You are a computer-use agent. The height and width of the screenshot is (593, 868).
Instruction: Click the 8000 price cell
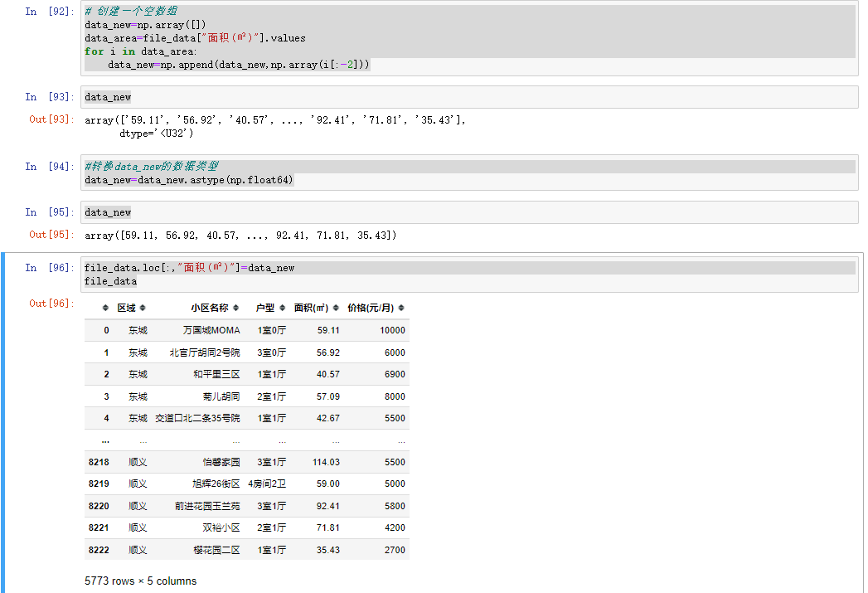click(x=395, y=396)
